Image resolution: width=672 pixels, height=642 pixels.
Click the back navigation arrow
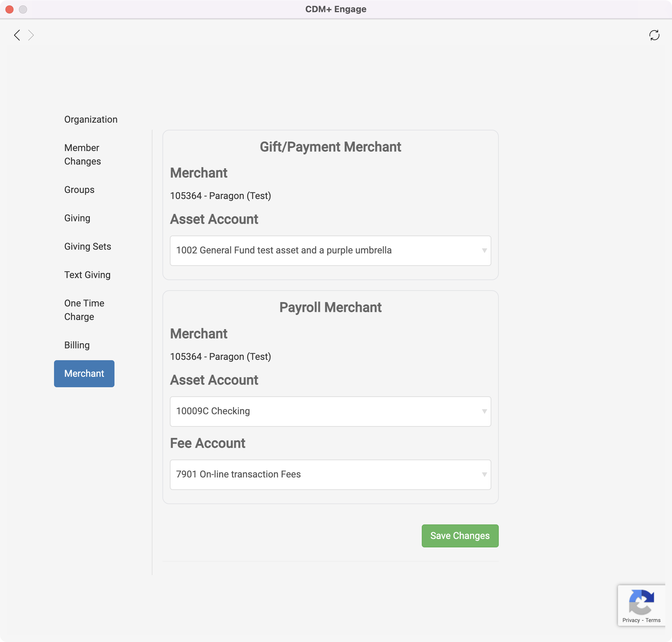point(17,35)
